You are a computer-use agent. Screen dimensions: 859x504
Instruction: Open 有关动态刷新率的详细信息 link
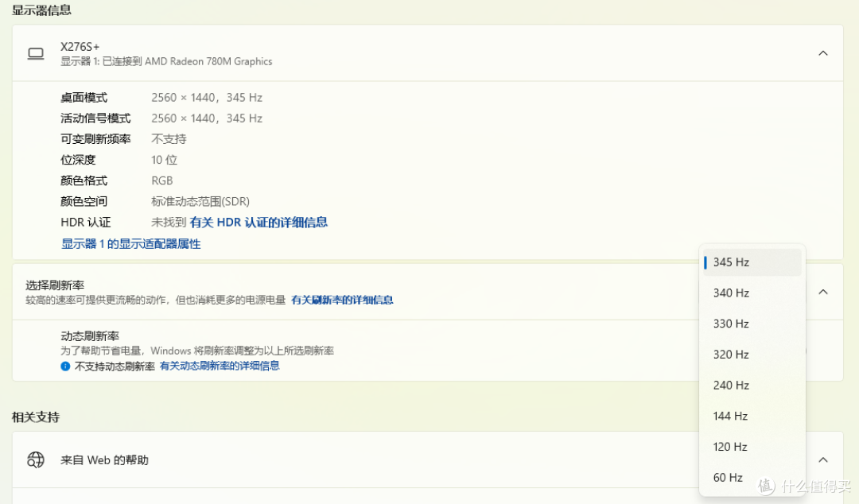[x=220, y=366]
